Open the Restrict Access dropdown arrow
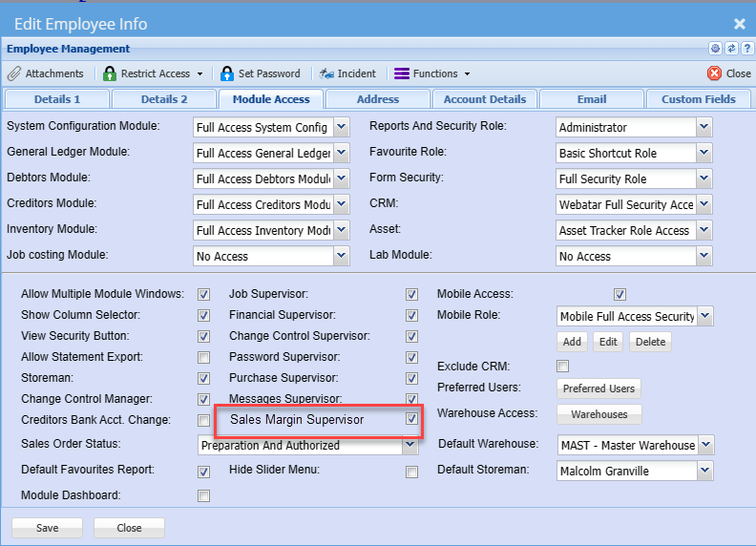Screen dimensions: 756x546 tap(199, 74)
